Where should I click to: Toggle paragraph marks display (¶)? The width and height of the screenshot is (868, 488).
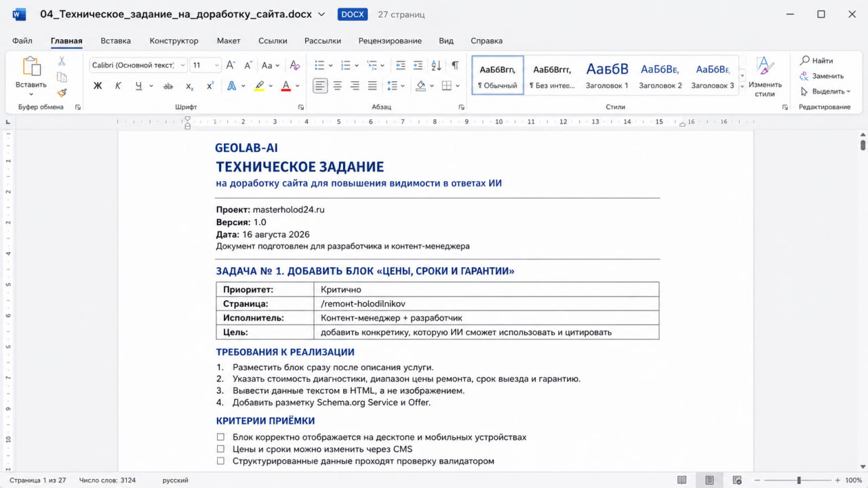(x=455, y=65)
